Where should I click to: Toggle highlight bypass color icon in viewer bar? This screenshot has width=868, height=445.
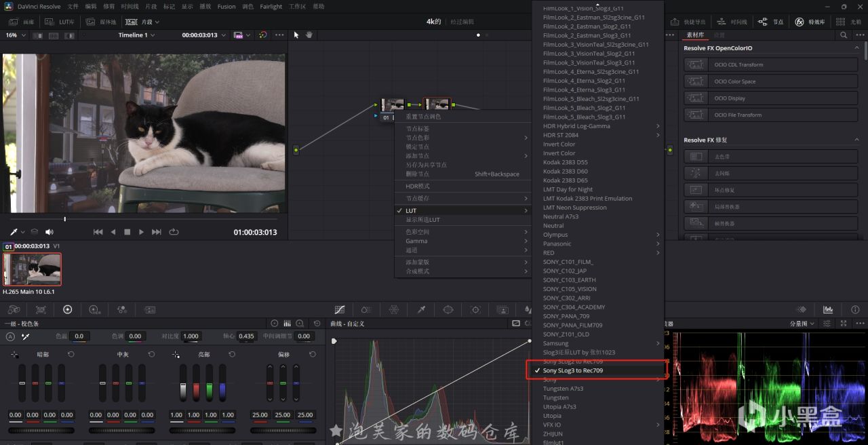point(262,35)
